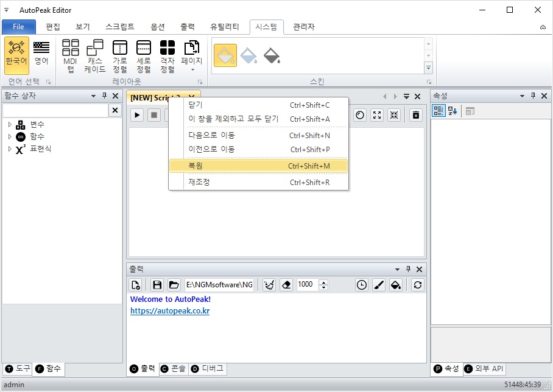Viewport: 553px width, 392px height.
Task: Expand the 표현식 tree node
Action: point(10,149)
